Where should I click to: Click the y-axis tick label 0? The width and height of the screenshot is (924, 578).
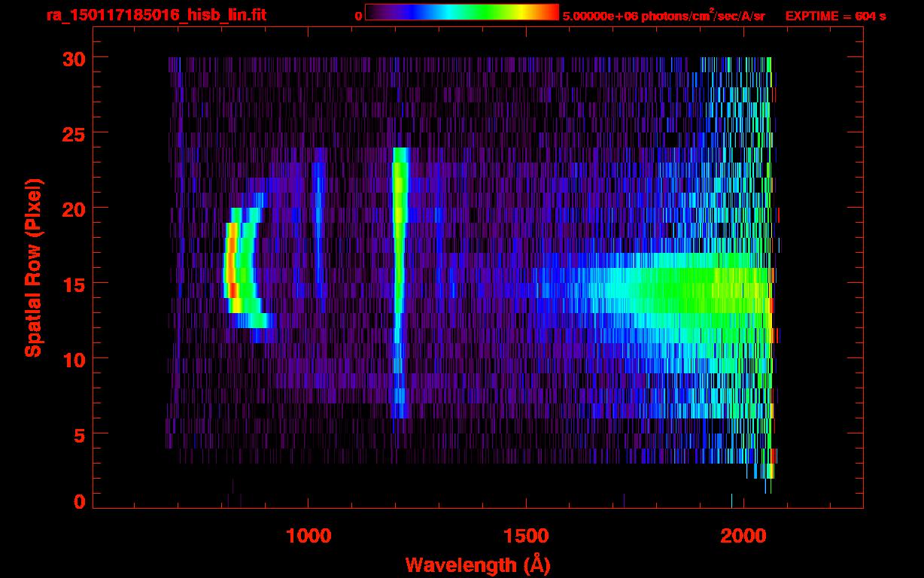80,502
